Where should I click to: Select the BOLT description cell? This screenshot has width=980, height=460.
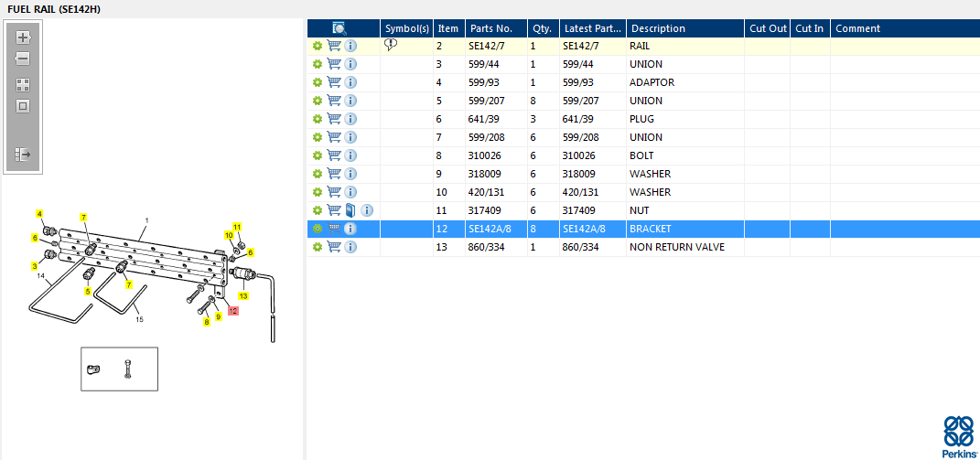[685, 155]
